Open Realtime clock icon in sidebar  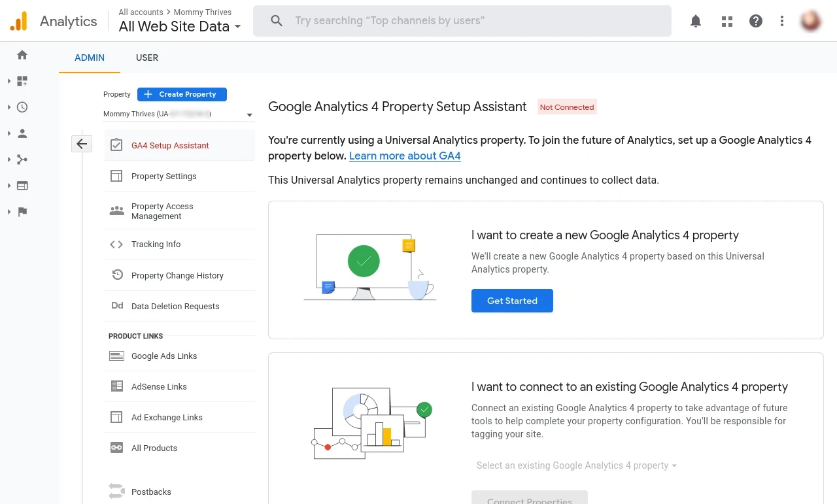pyautogui.click(x=22, y=107)
